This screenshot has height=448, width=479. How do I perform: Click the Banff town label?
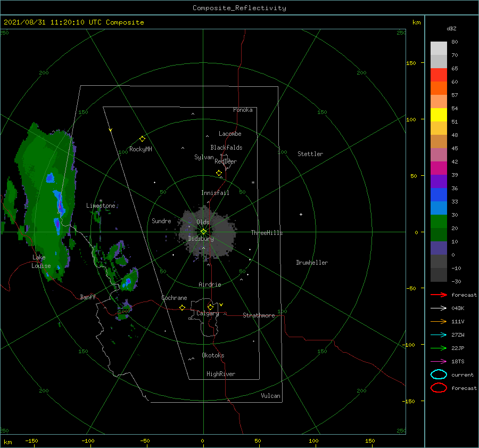[88, 297]
